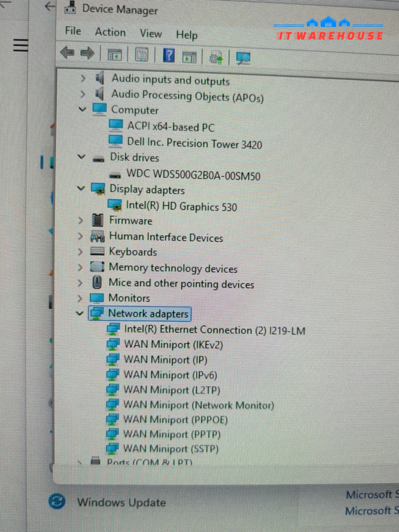
Task: Expand the Keyboards category
Action: pos(80,252)
